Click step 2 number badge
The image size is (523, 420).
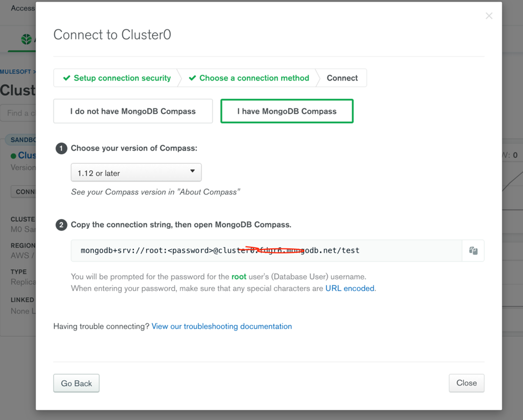(61, 225)
